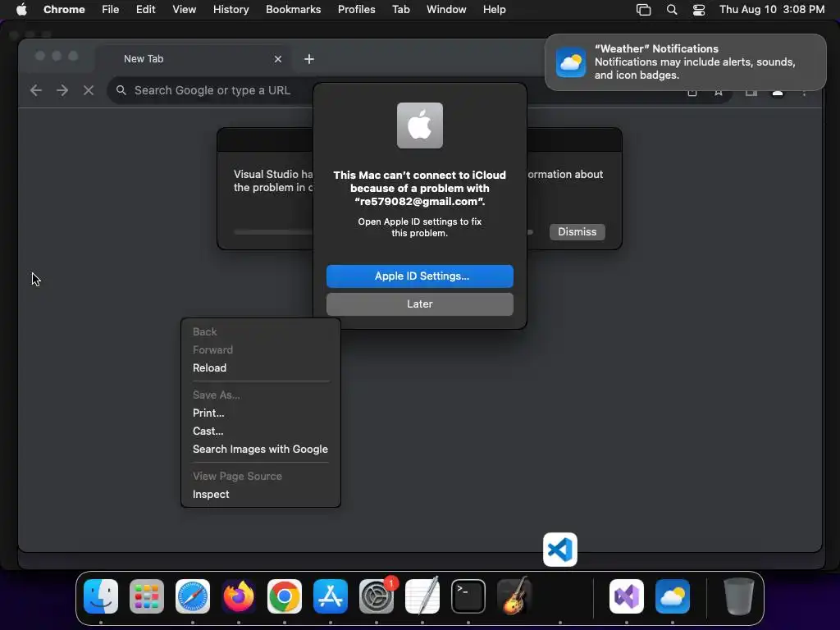
Task: Open the Profiles menu
Action: pos(356,10)
